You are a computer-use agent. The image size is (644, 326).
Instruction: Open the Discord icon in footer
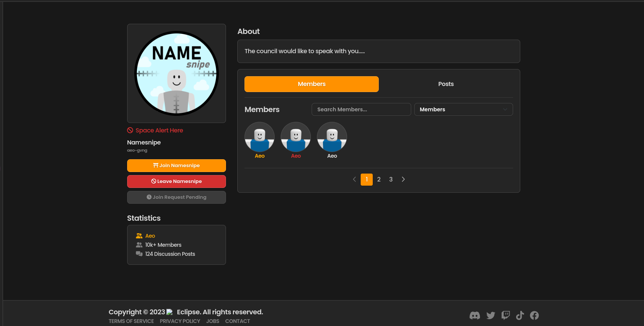pos(475,315)
